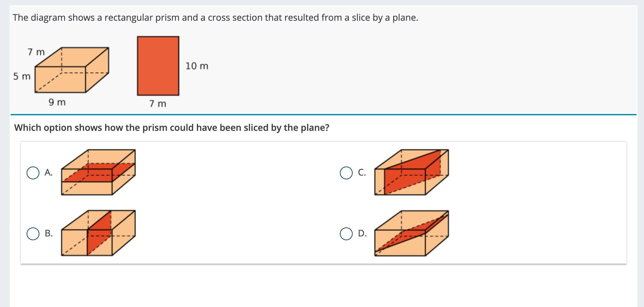Click the "The diagram shows" intro sentence

point(215,17)
